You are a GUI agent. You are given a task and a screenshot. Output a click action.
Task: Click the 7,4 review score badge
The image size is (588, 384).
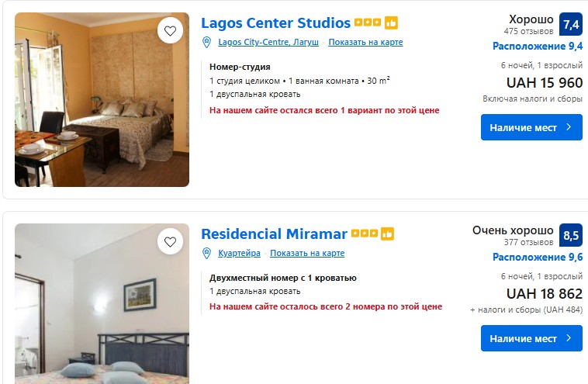point(571,25)
